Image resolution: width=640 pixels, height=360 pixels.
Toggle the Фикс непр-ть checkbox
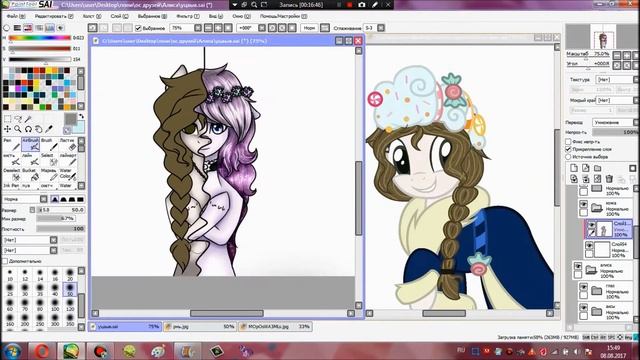(568, 142)
